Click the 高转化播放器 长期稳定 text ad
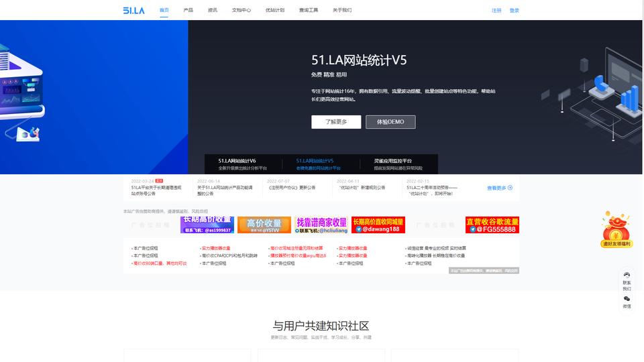 click(435, 255)
